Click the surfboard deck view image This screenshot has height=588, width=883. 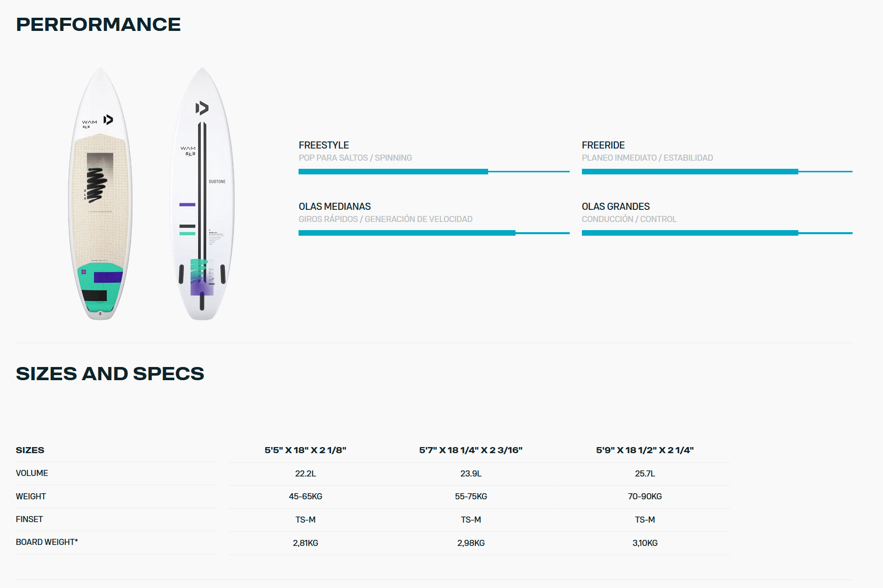click(100, 194)
